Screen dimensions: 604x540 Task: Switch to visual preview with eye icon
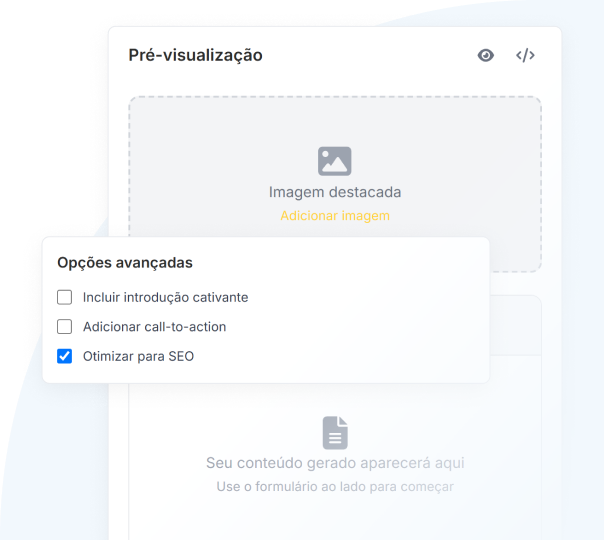[x=486, y=55]
